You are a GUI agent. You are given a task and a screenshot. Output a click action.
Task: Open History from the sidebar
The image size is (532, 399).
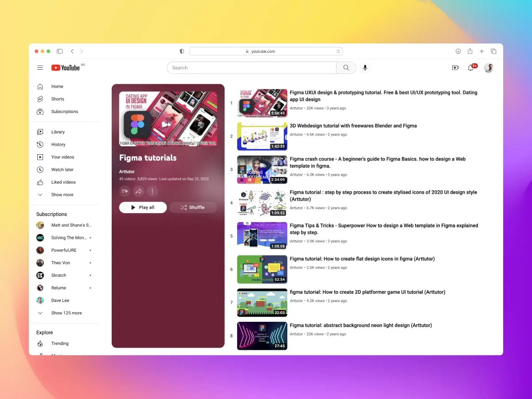[58, 144]
